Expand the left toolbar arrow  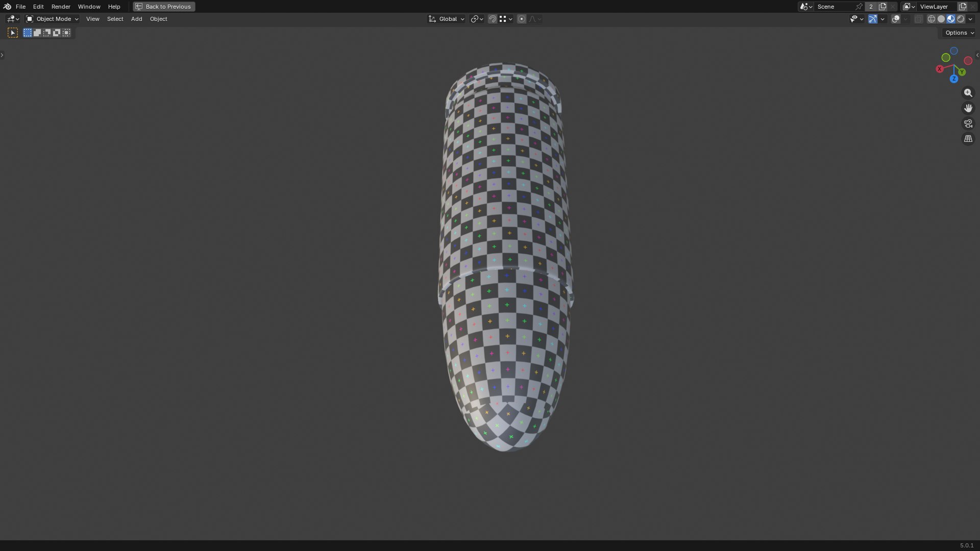(2, 55)
